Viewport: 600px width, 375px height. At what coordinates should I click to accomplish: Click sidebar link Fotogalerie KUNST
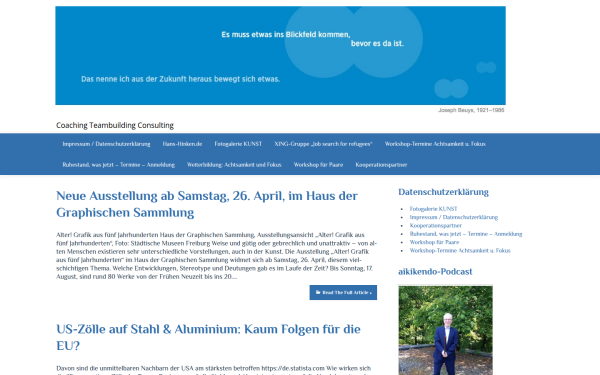tap(434, 209)
